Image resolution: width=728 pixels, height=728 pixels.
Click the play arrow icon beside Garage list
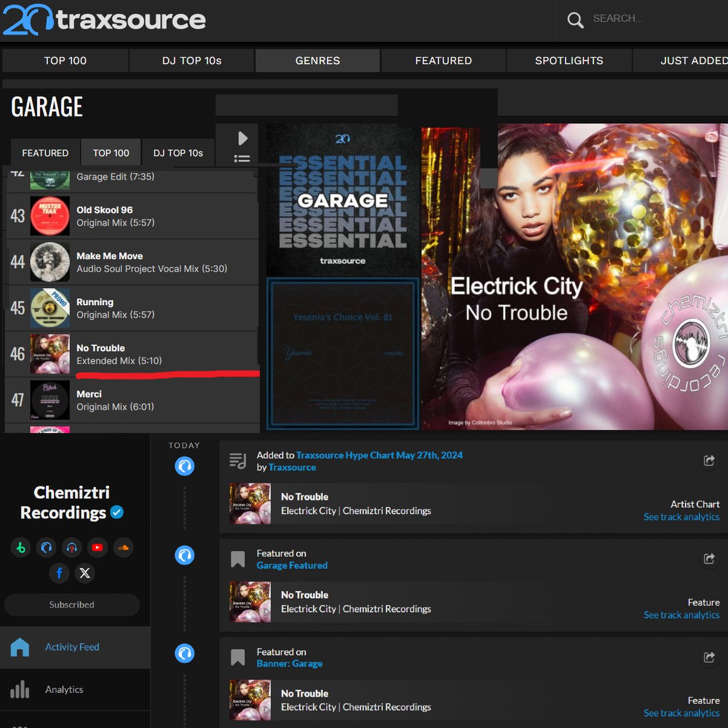(x=243, y=138)
